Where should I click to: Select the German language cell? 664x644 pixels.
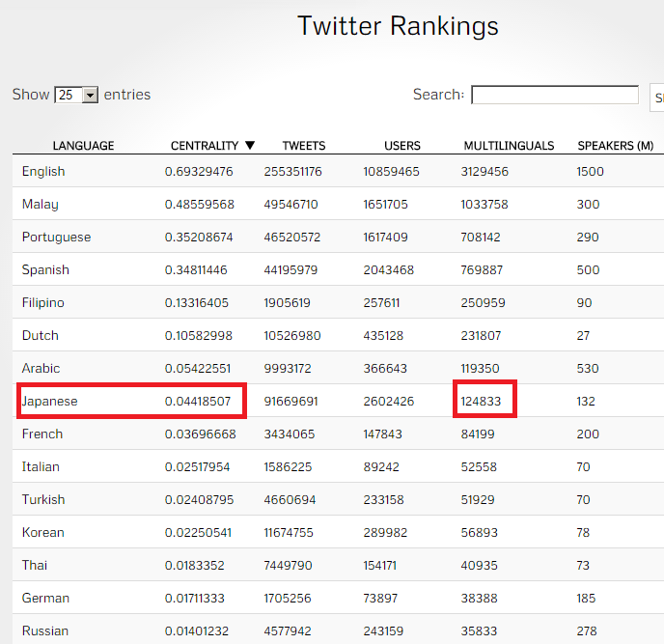pos(45,599)
